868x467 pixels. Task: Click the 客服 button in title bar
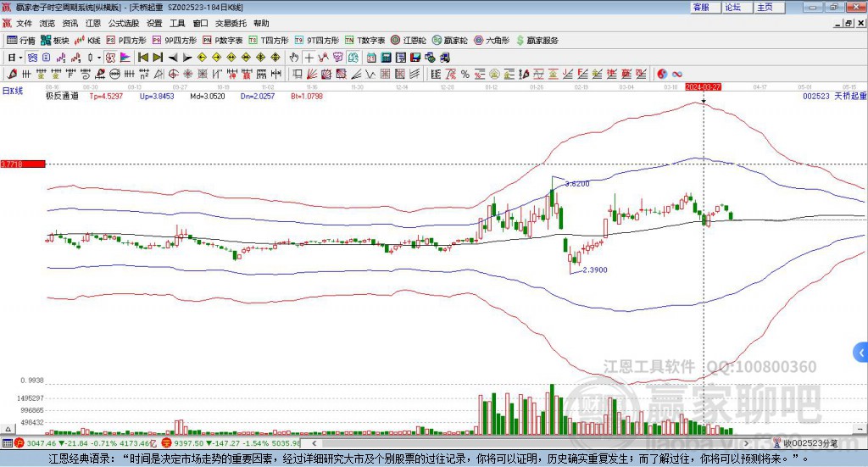point(704,7)
